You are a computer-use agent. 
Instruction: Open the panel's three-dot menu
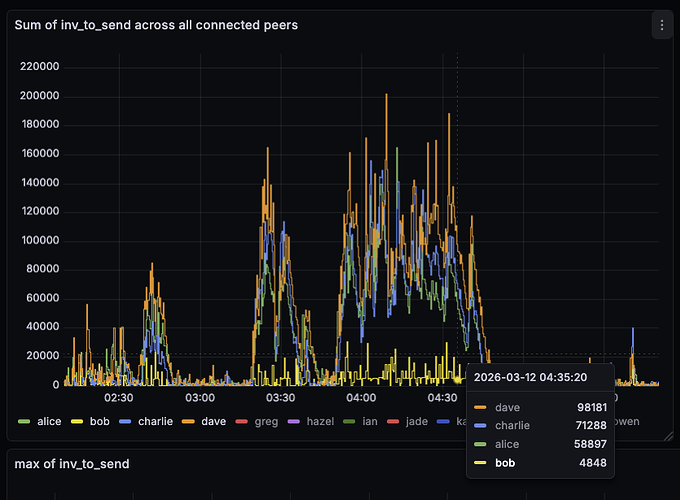[x=662, y=25]
